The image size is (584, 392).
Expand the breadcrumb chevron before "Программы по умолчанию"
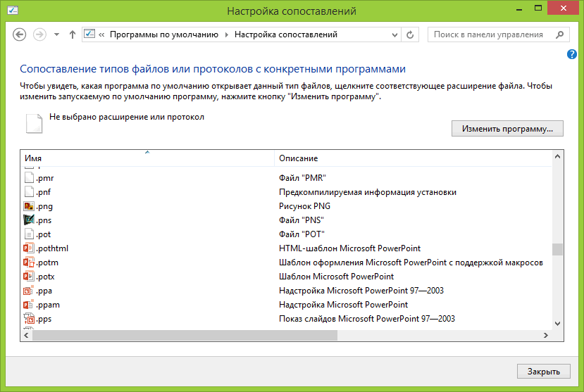click(x=102, y=34)
